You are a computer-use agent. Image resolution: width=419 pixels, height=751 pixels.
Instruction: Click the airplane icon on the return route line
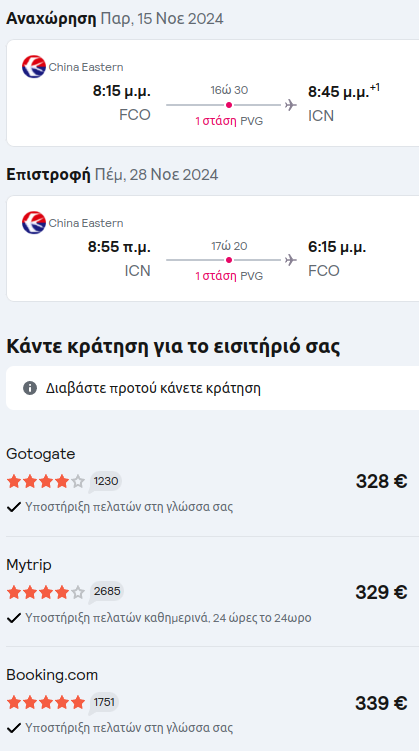pos(290,260)
